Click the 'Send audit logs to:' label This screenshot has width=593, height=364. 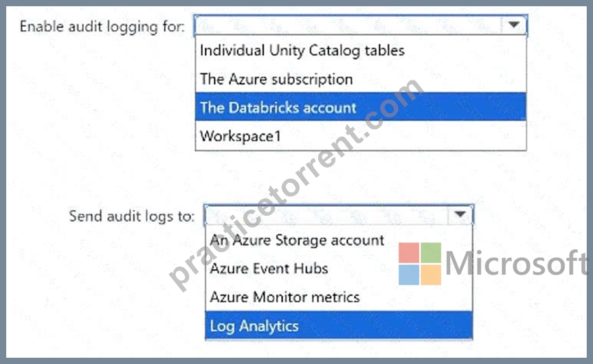[x=132, y=216]
